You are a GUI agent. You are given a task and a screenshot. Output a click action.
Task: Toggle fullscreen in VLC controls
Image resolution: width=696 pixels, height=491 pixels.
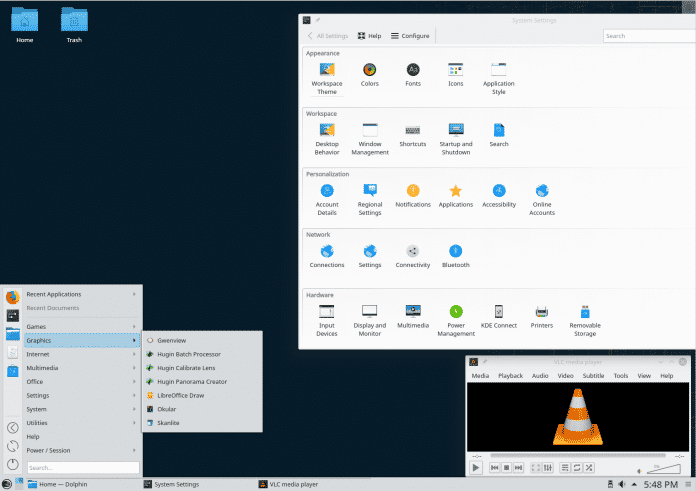[535, 467]
